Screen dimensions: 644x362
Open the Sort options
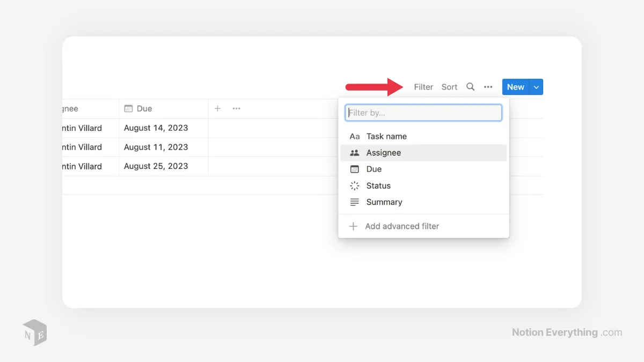pyautogui.click(x=449, y=86)
